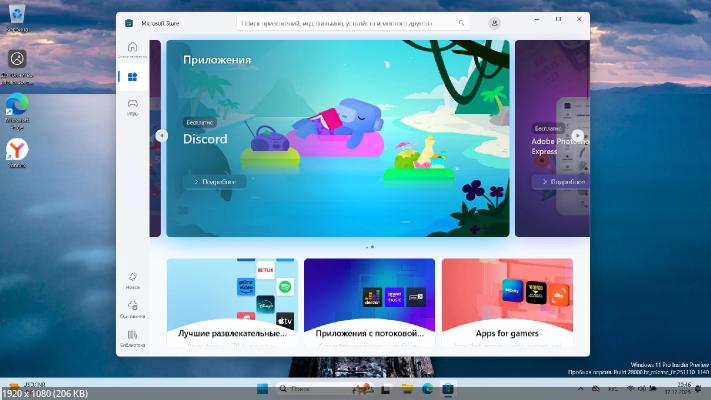Click the Discord banner title
The image size is (711, 400).
pyautogui.click(x=205, y=140)
